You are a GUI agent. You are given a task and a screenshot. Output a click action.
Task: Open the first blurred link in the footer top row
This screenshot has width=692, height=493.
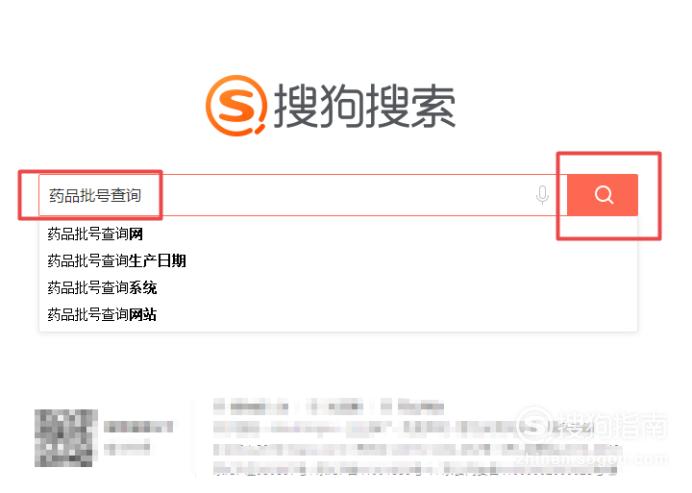click(x=251, y=406)
